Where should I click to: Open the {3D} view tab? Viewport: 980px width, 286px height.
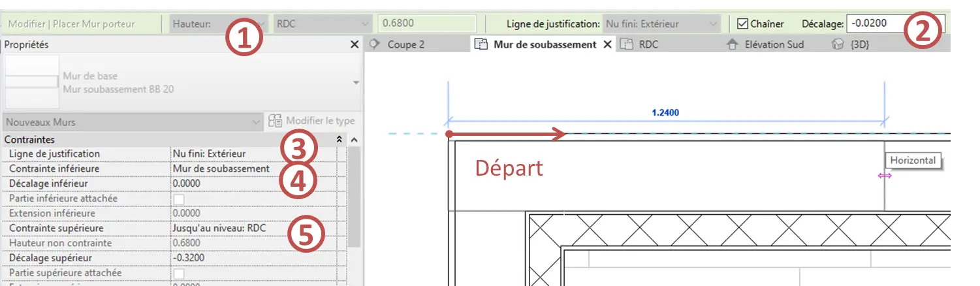click(x=859, y=44)
